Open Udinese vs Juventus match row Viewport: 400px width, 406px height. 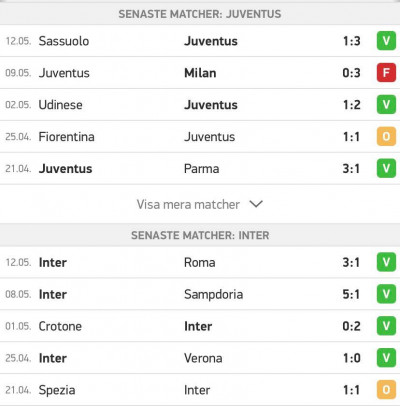(x=200, y=105)
